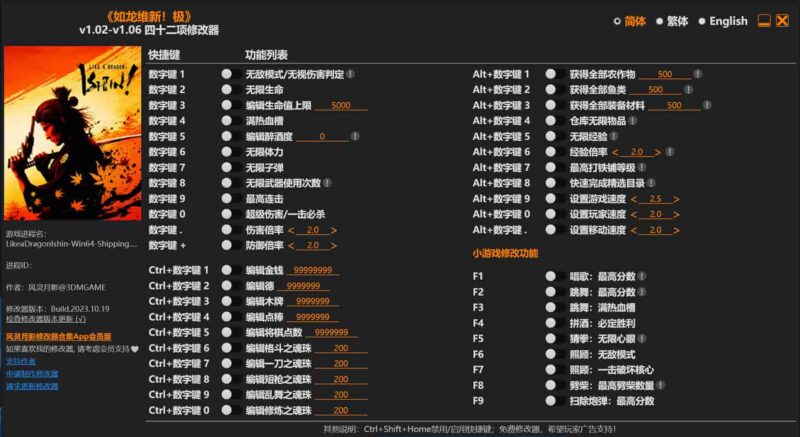This screenshot has width=800, height=437.
Task: Decrease 设置移动速度 with left arrow
Action: [634, 230]
